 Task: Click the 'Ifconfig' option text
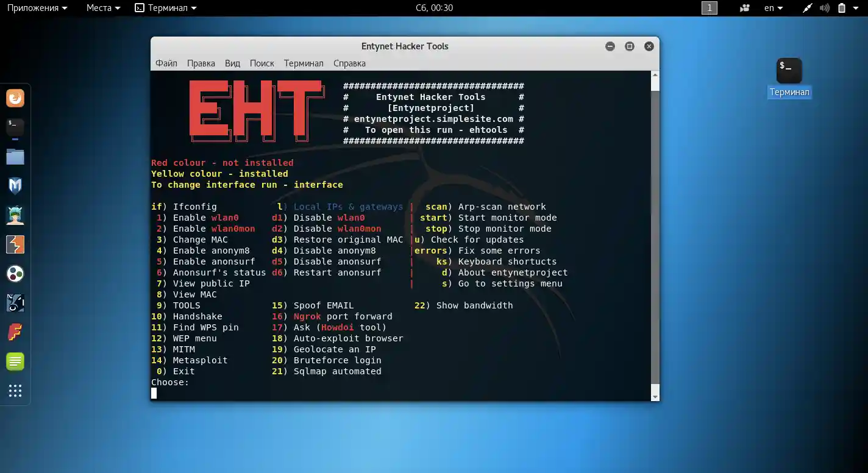tap(194, 207)
